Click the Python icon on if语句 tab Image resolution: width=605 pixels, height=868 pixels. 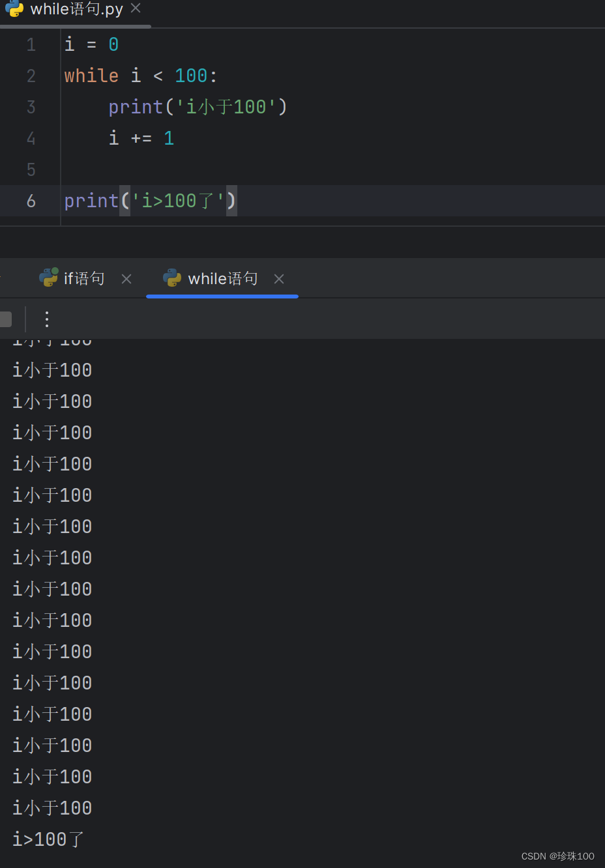pos(48,278)
